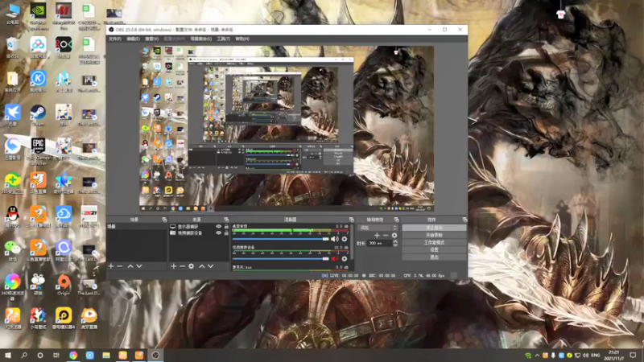Remove the transition with the Transitions minus button

pyautogui.click(x=386, y=236)
